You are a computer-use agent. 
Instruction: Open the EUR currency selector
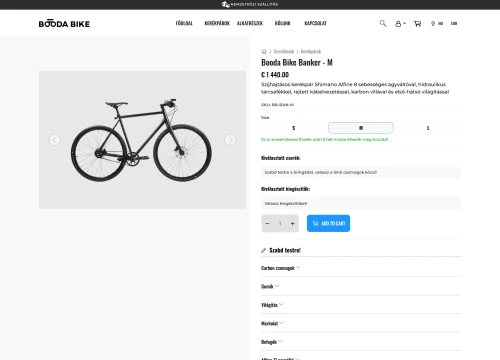coord(454,24)
